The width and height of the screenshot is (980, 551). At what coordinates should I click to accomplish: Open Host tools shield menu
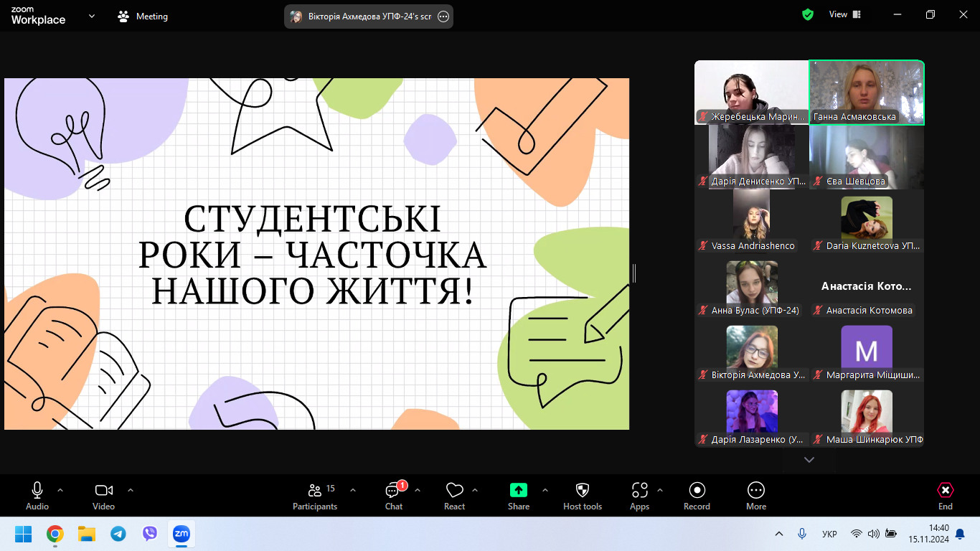click(583, 496)
